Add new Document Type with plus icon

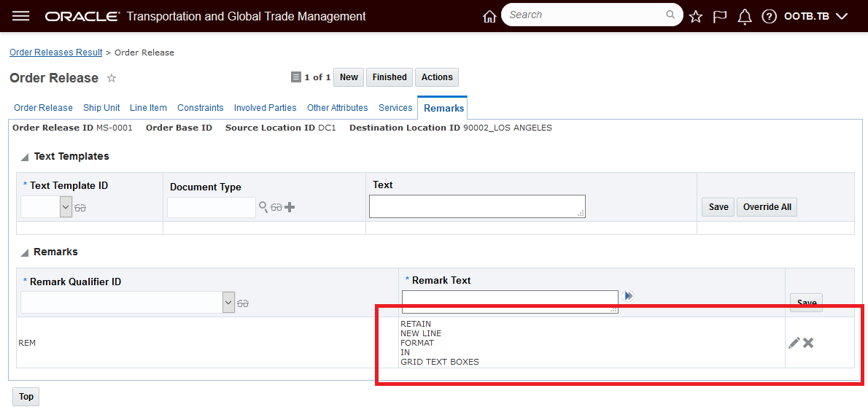pyautogui.click(x=290, y=207)
